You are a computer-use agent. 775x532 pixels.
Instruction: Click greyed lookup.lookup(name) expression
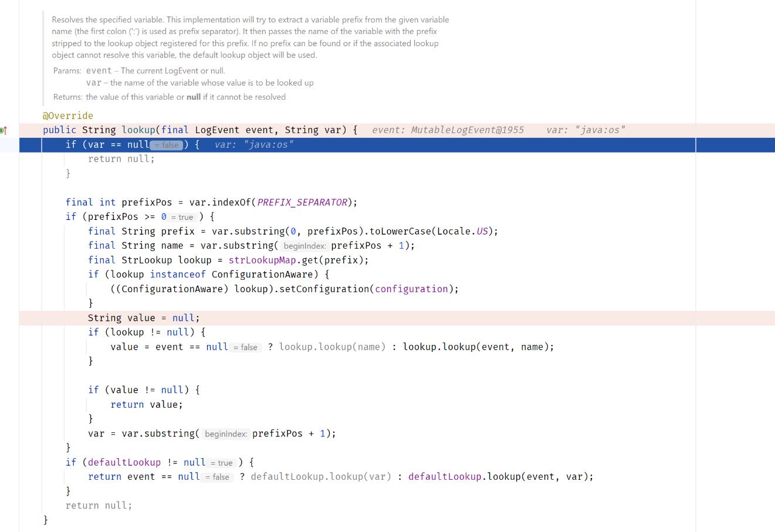333,347
